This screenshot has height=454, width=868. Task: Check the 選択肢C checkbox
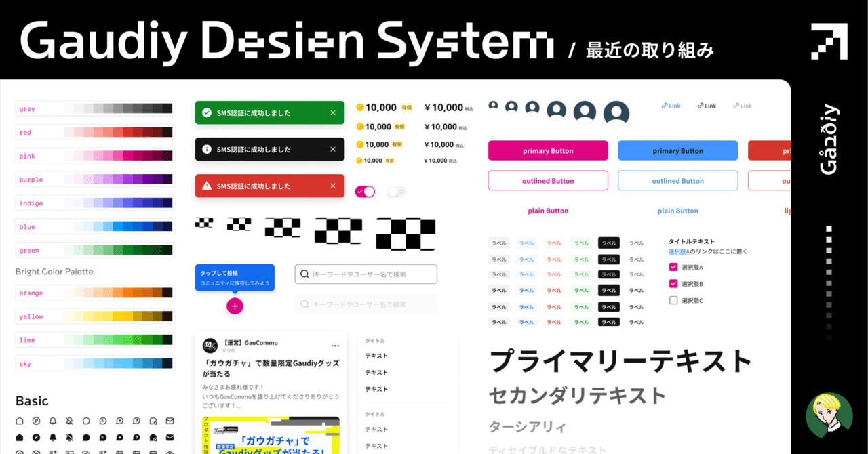[673, 300]
